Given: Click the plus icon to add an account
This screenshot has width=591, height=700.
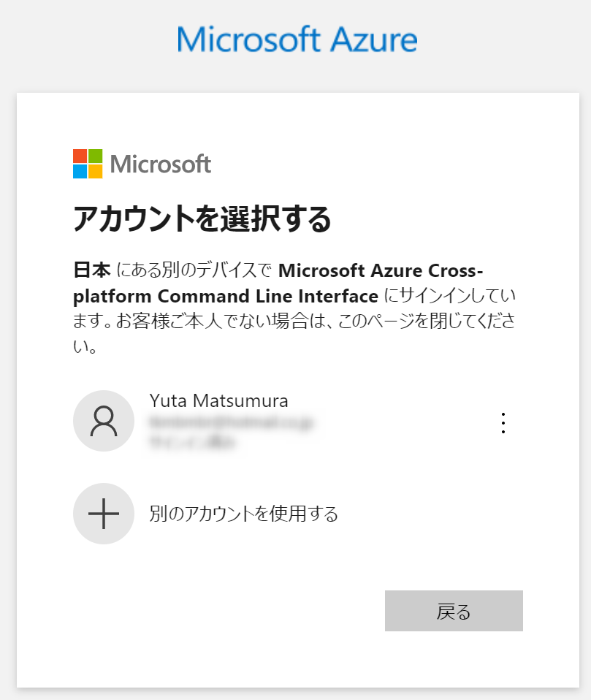Looking at the screenshot, I should [104, 514].
